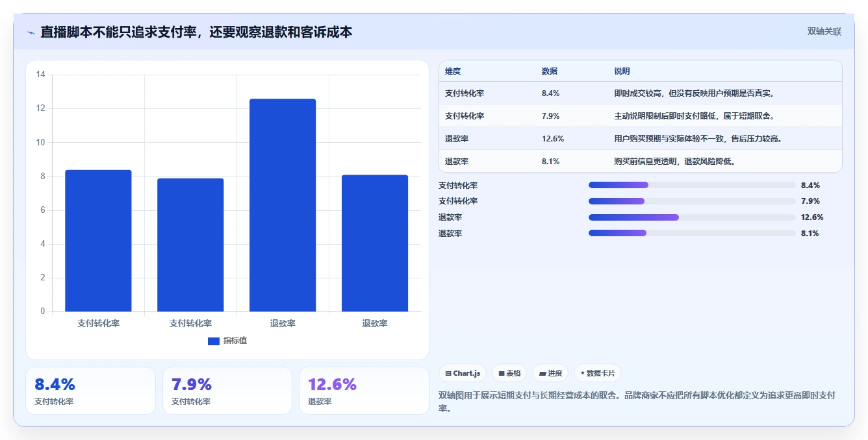The image size is (868, 440).
Task: Click text 用户购买预期与实际体验不一致，售后压力较高。
Action: point(698,139)
